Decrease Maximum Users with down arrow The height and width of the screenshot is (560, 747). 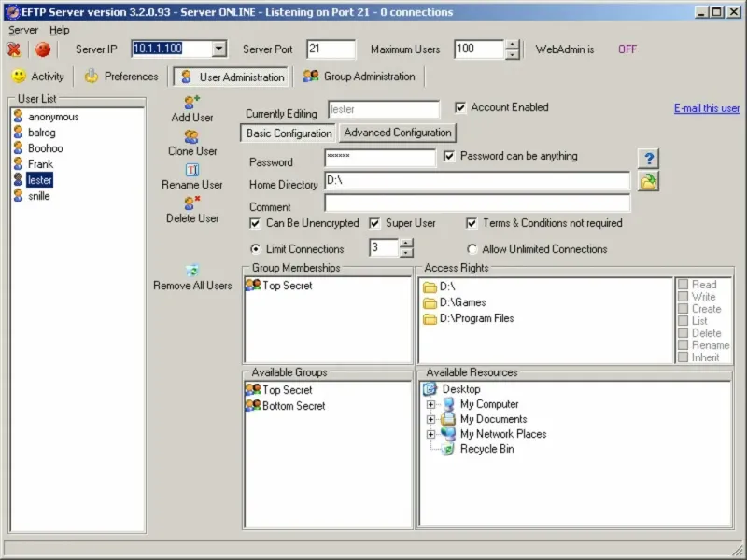pyautogui.click(x=512, y=54)
